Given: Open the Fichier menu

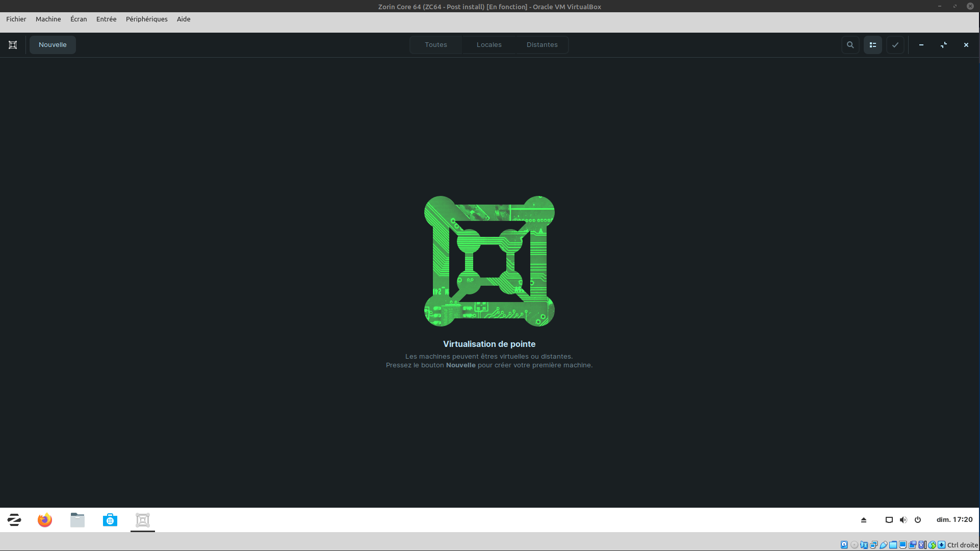Looking at the screenshot, I should click(x=16, y=19).
